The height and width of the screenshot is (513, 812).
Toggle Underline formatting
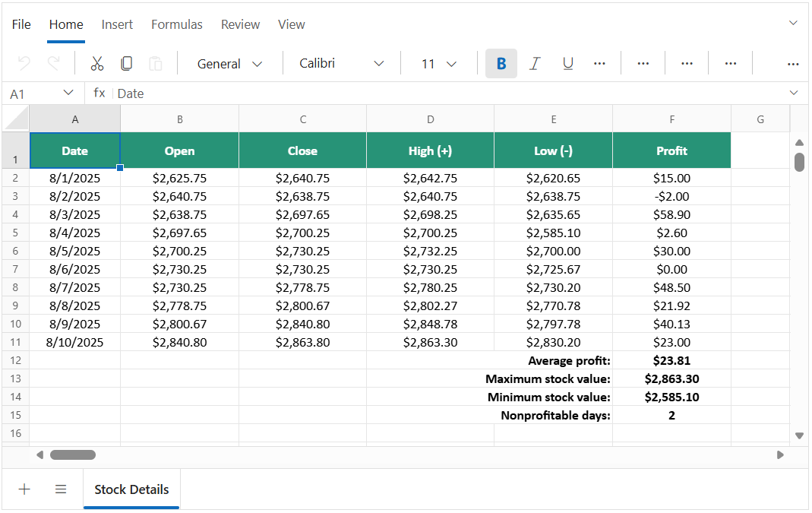[x=567, y=63]
